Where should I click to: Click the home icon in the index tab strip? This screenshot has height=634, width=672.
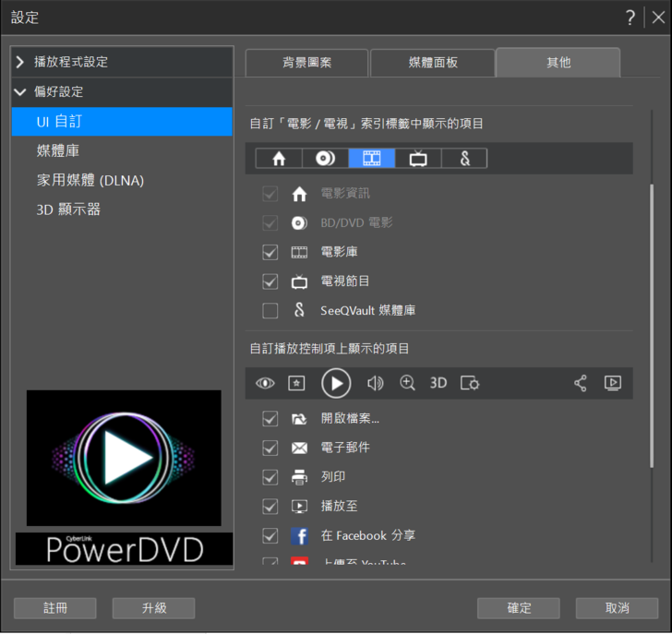click(x=279, y=159)
